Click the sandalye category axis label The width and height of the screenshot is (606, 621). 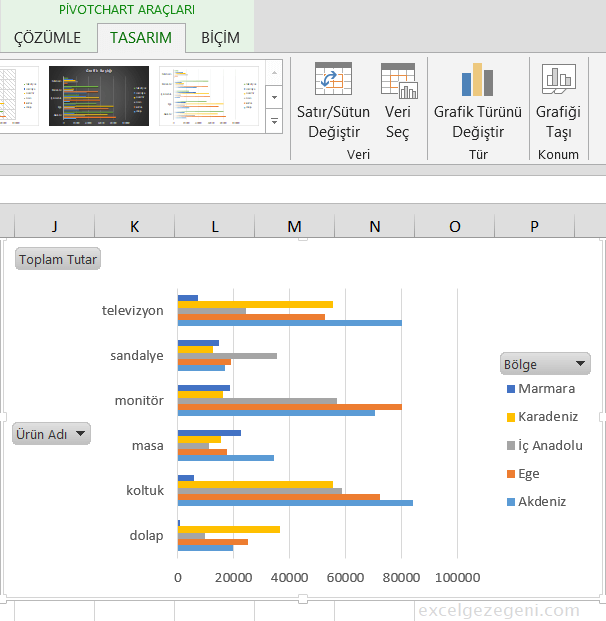click(x=137, y=356)
